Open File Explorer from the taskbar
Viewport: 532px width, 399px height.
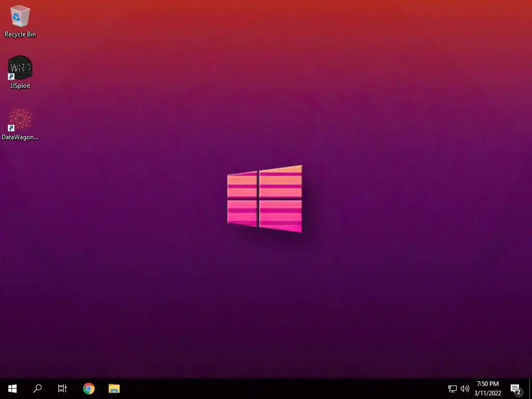(114, 389)
